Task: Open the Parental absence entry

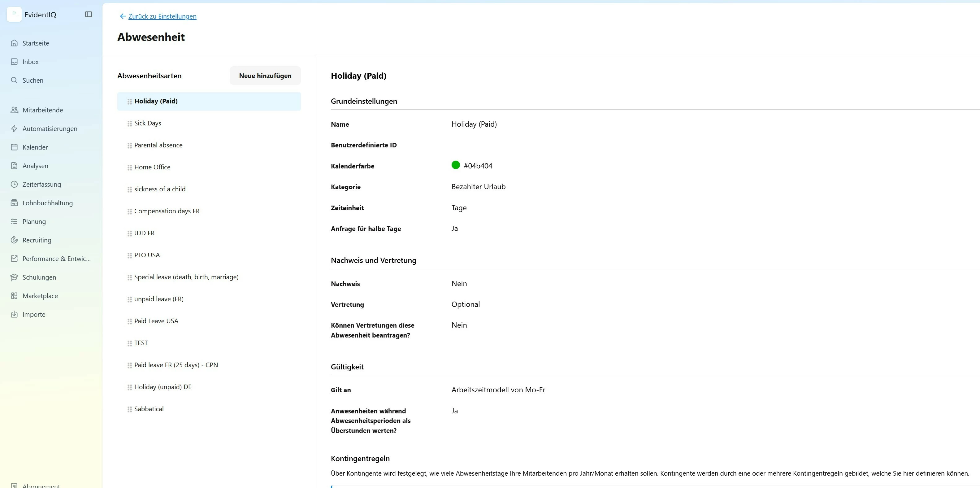Action: [158, 145]
